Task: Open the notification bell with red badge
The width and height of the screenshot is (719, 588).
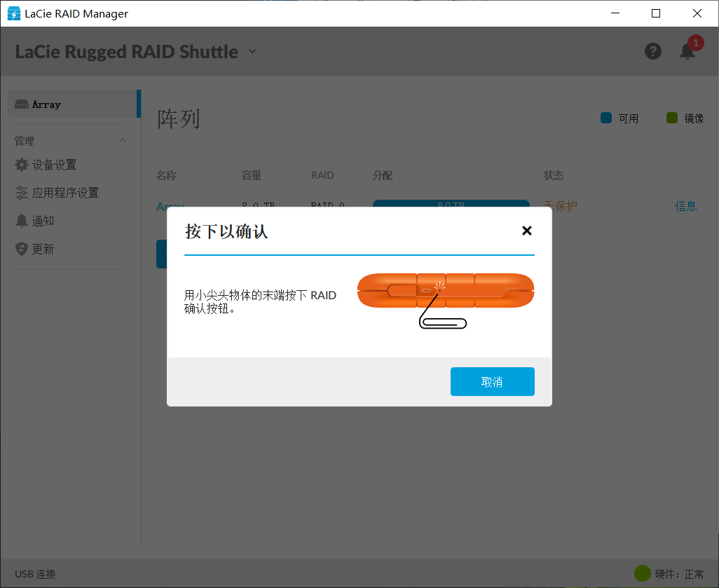Action: (x=687, y=51)
